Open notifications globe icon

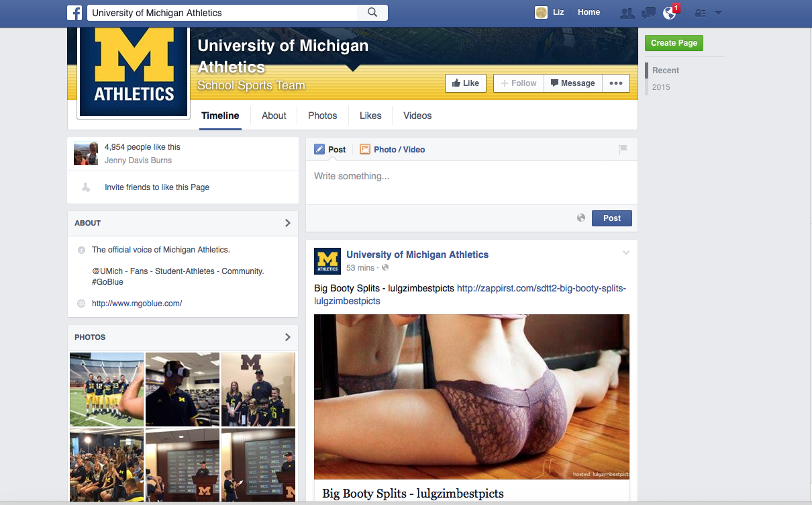tap(669, 13)
